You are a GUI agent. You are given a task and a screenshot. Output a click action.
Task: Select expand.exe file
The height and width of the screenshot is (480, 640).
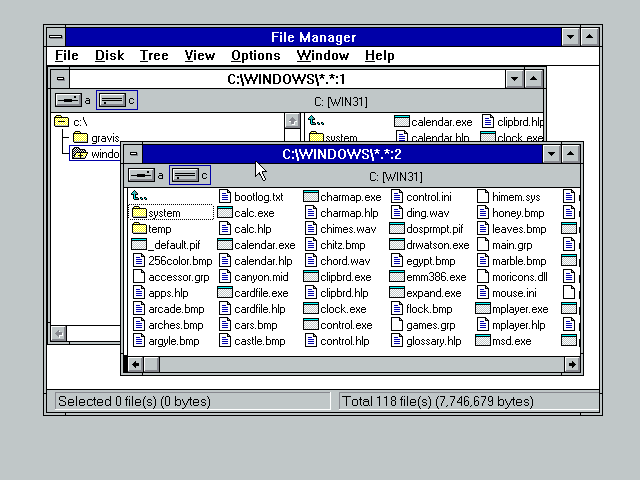(x=426, y=293)
